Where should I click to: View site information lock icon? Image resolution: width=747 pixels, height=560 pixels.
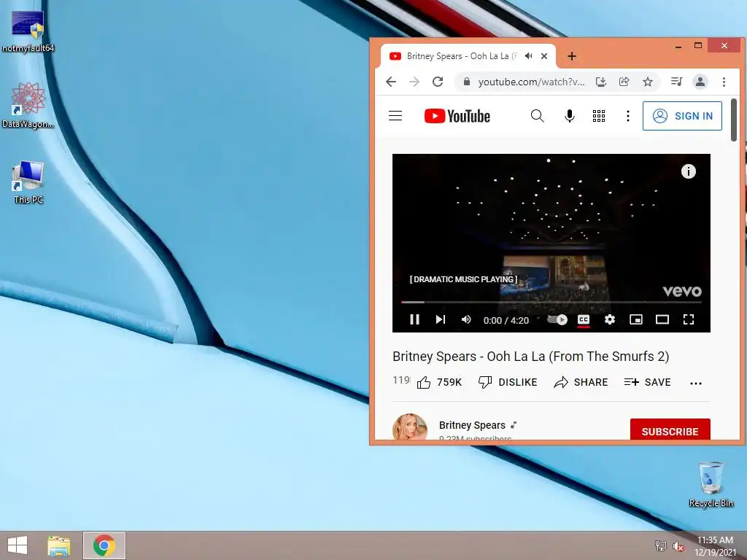(x=468, y=82)
